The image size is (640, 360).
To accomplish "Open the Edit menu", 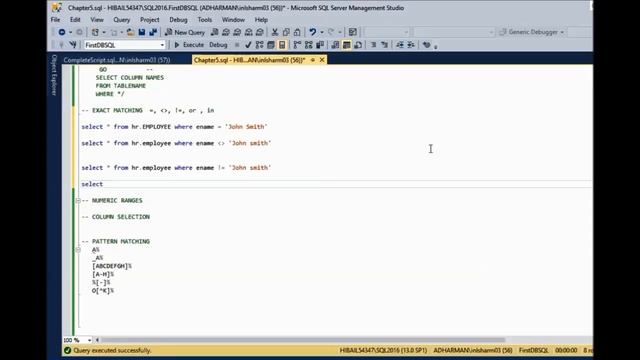I will [x=75, y=20].
